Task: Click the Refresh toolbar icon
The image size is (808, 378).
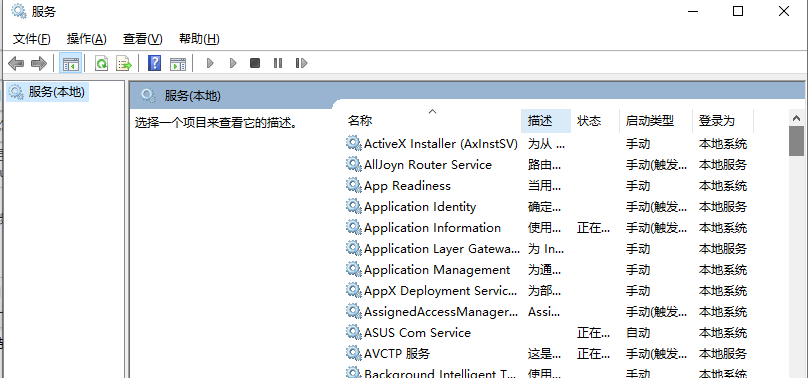Action: [102, 63]
